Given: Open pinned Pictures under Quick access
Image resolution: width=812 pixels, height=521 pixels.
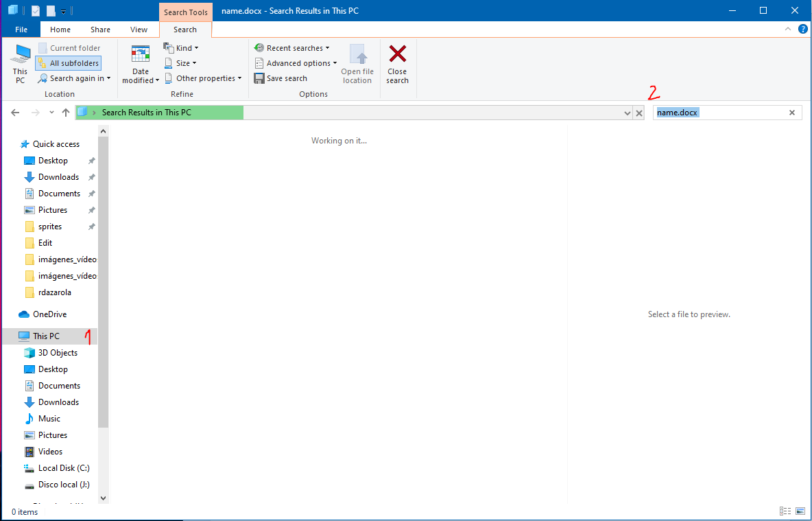Looking at the screenshot, I should [x=53, y=210].
